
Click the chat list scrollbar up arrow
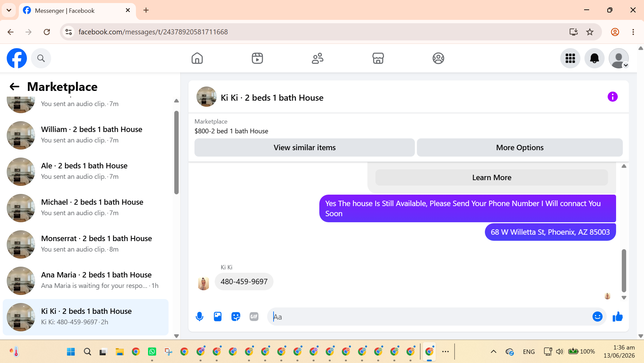[x=176, y=101]
